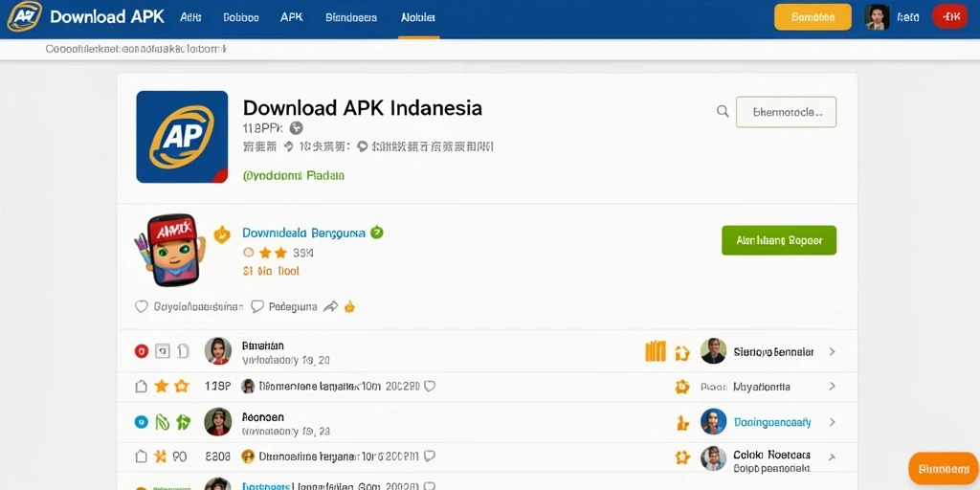This screenshot has height=490, width=980.
Task: Click the search magnifier icon
Action: click(x=723, y=111)
